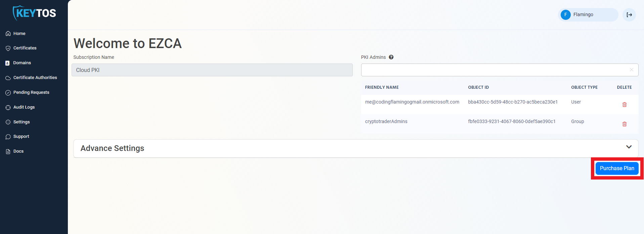
Task: Click the logout arrow icon
Action: coord(629,15)
